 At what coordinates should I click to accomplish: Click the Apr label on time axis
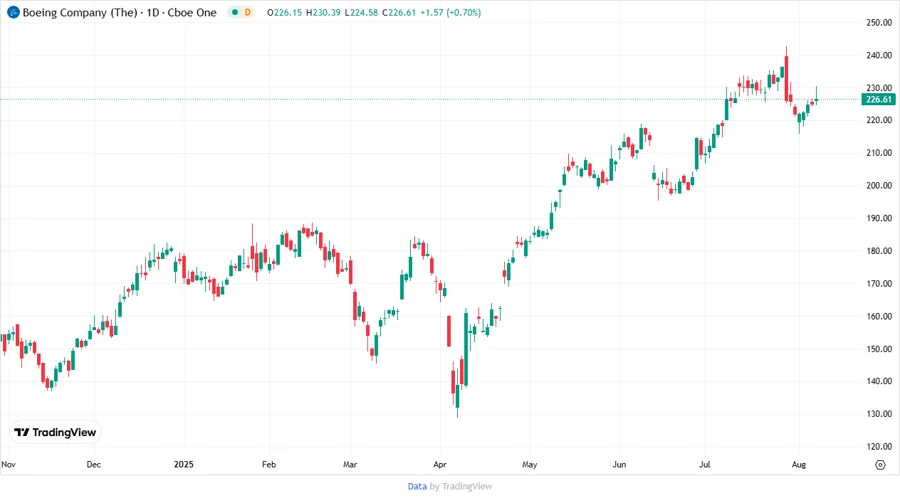pos(440,464)
